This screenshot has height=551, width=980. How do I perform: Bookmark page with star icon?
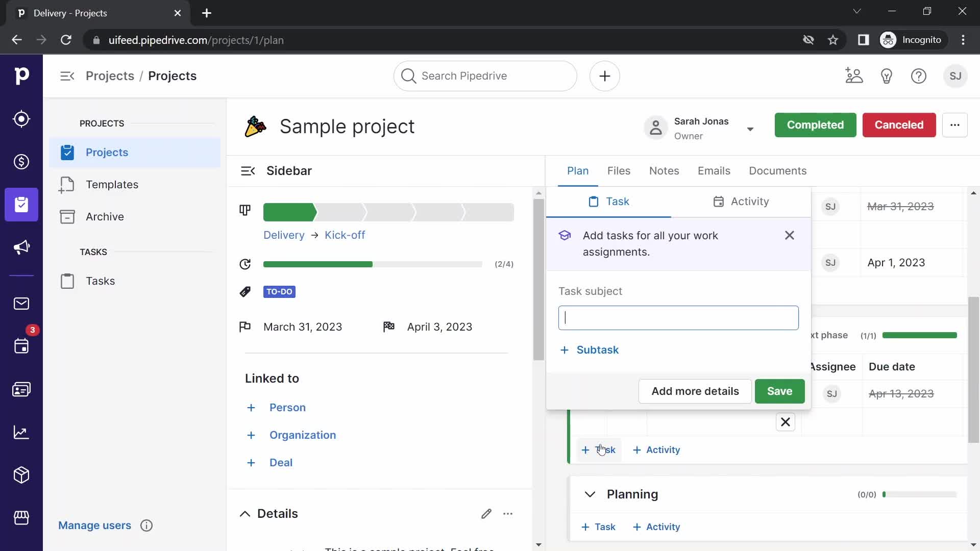pos(833,40)
